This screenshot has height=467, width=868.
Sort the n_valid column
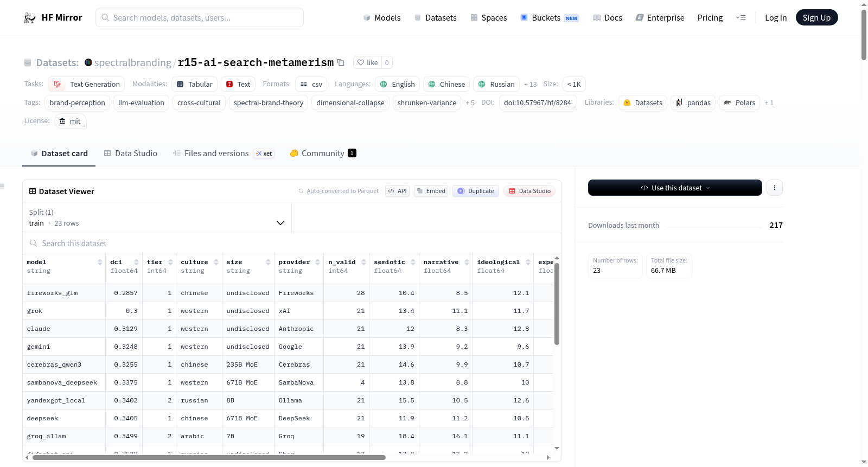point(363,262)
